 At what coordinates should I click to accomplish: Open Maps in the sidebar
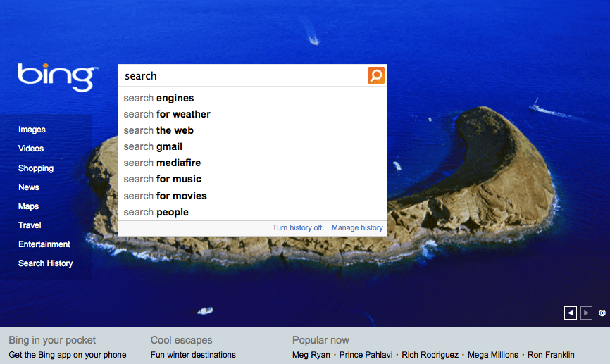tap(28, 206)
